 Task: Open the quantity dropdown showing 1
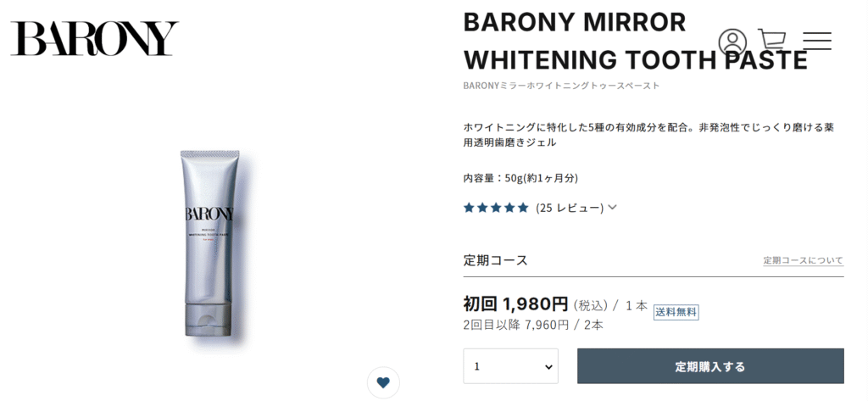point(511,366)
